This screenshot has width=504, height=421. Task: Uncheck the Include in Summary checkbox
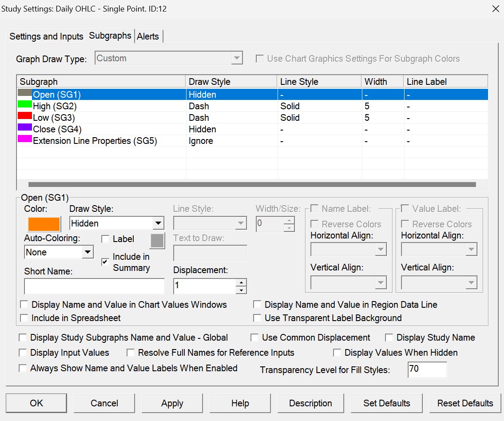pyautogui.click(x=105, y=262)
